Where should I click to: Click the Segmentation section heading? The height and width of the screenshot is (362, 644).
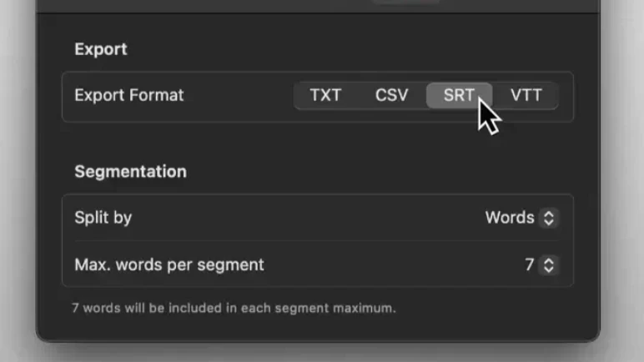(x=131, y=172)
